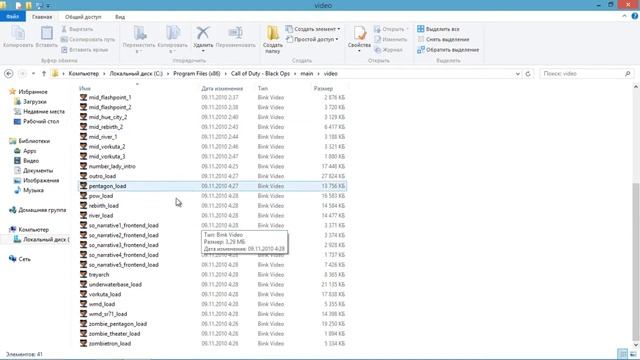Click the Program Files (x86) breadcrumb

coord(197,73)
